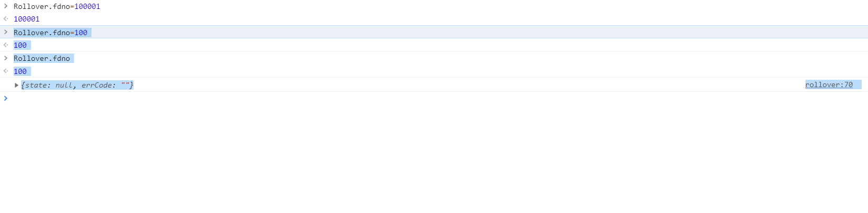This screenshot has height=213, width=868.
Task: Click the blue console prompt chevron
Action: click(6, 98)
